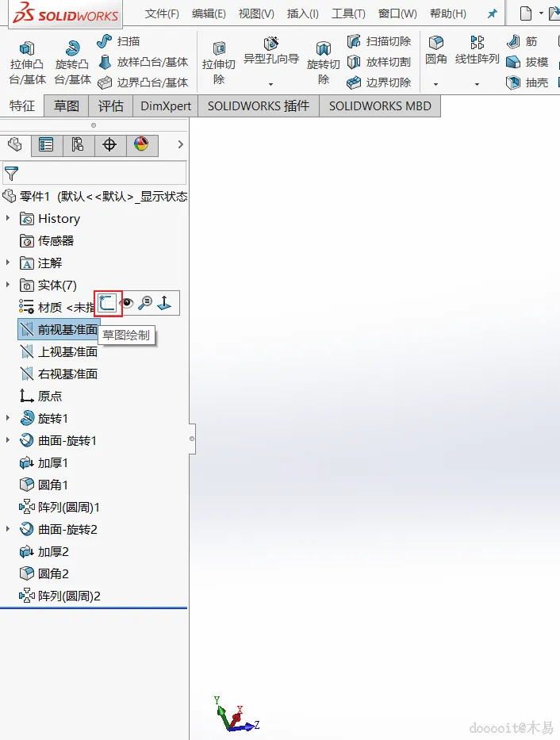Viewport: 560px width, 740px height.
Task: Open the 插入(I) Insert menu
Action: 303,13
